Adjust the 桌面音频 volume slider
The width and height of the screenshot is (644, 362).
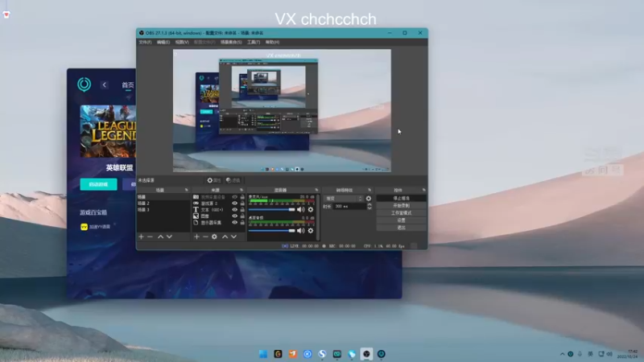pyautogui.click(x=272, y=231)
